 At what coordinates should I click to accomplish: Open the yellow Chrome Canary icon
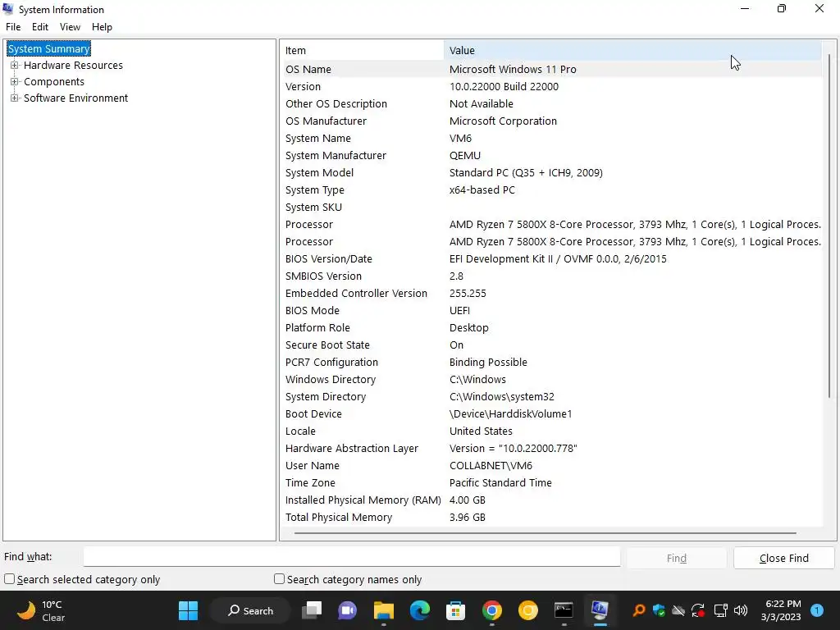click(x=527, y=610)
